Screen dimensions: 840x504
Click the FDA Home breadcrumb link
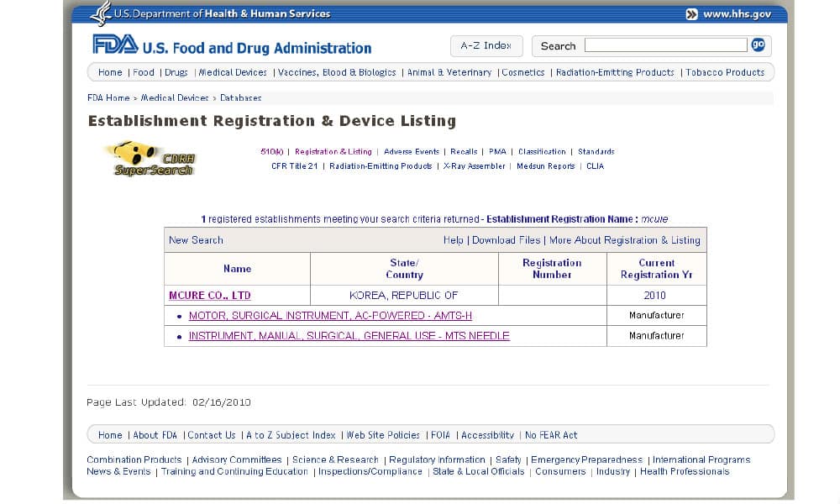click(108, 98)
